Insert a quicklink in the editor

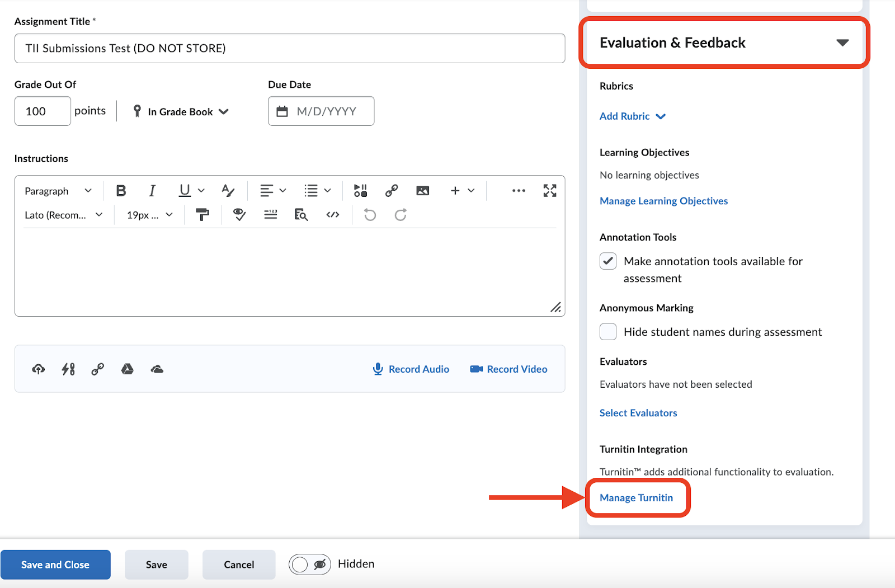click(x=392, y=191)
